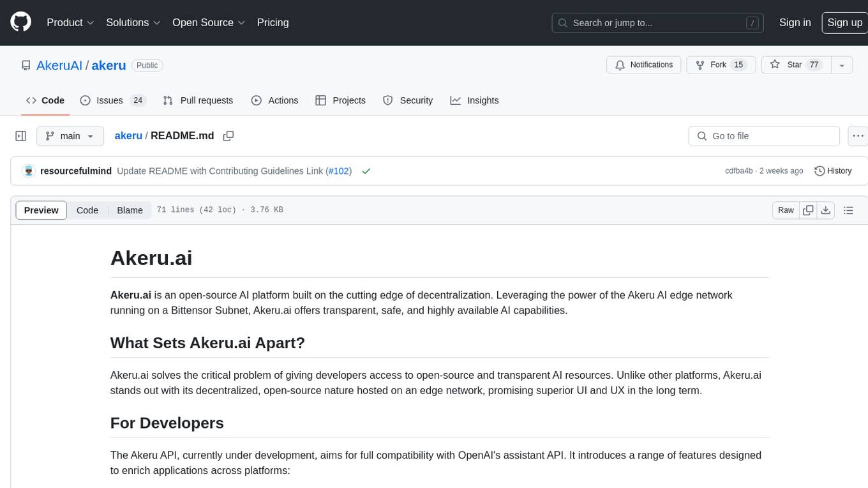The width and height of the screenshot is (868, 488).
Task: Click the resourcefulmind avatar
Action: (28, 171)
